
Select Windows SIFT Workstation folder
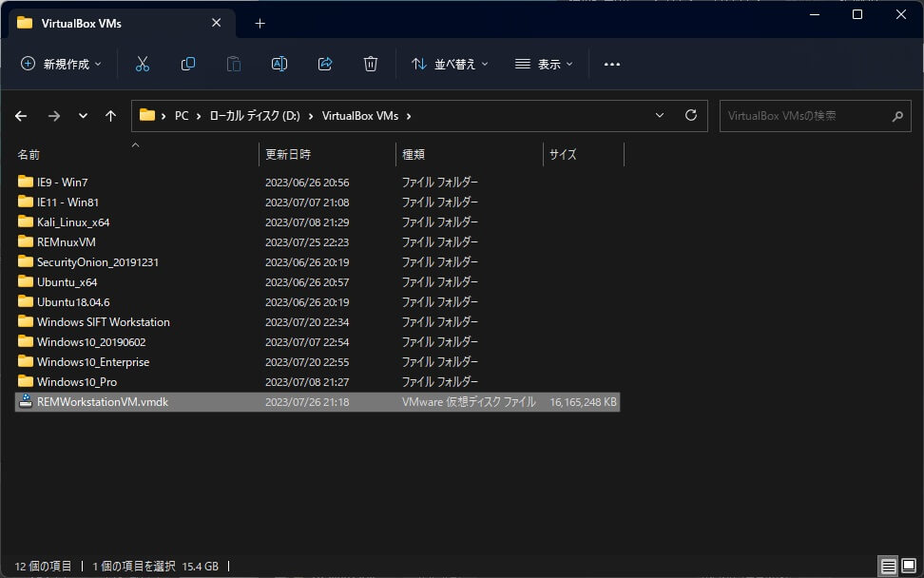point(103,322)
